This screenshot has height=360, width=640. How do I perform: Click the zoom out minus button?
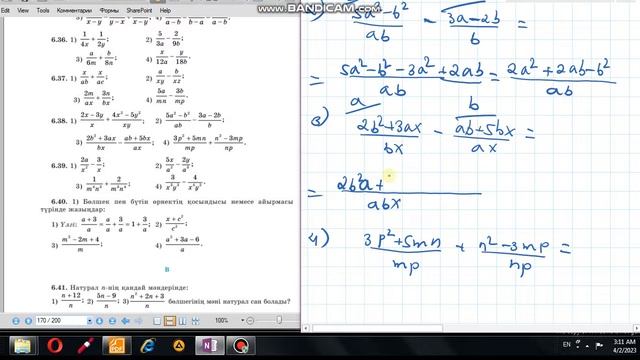coord(250,321)
